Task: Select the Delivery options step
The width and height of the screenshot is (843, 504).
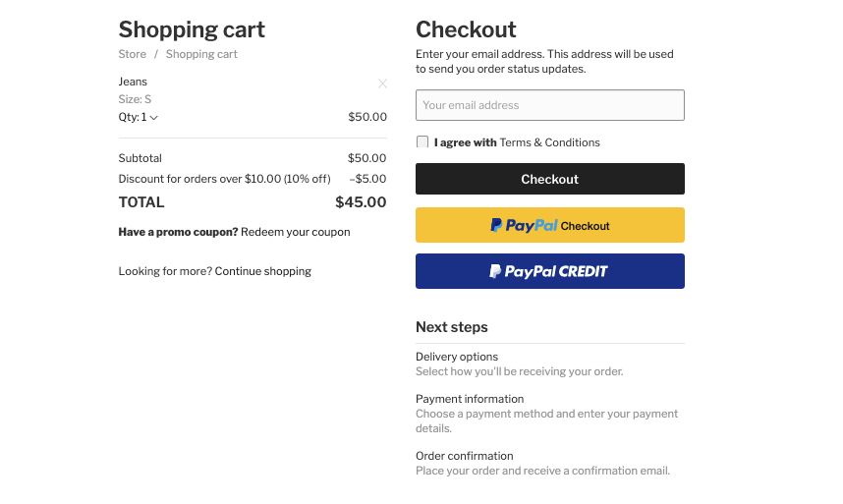Action: (457, 357)
